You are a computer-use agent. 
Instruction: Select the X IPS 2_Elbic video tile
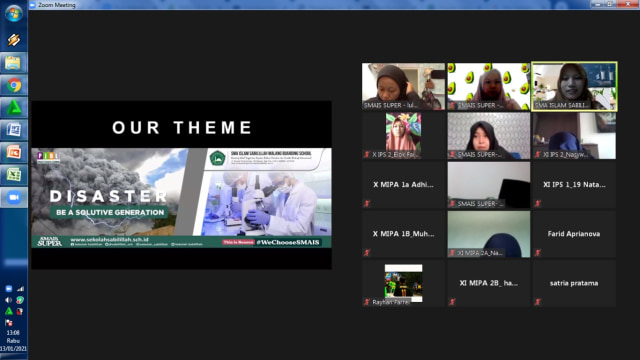click(x=403, y=136)
